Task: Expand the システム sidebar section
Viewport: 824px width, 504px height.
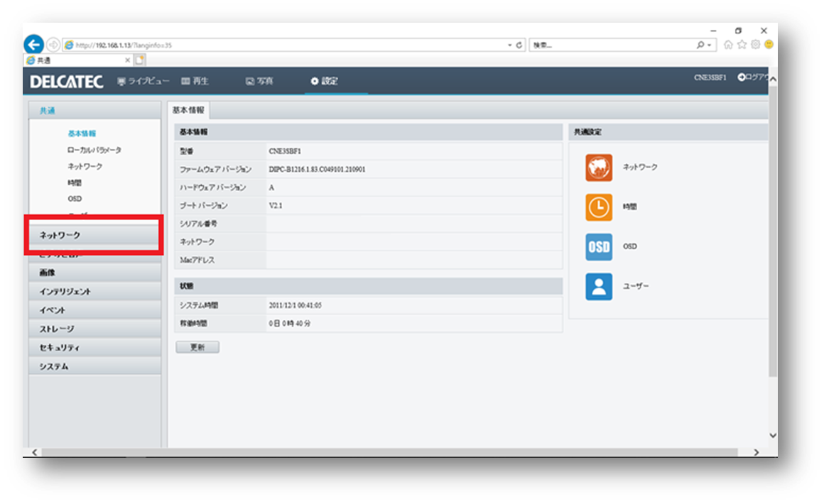Action: [94, 366]
